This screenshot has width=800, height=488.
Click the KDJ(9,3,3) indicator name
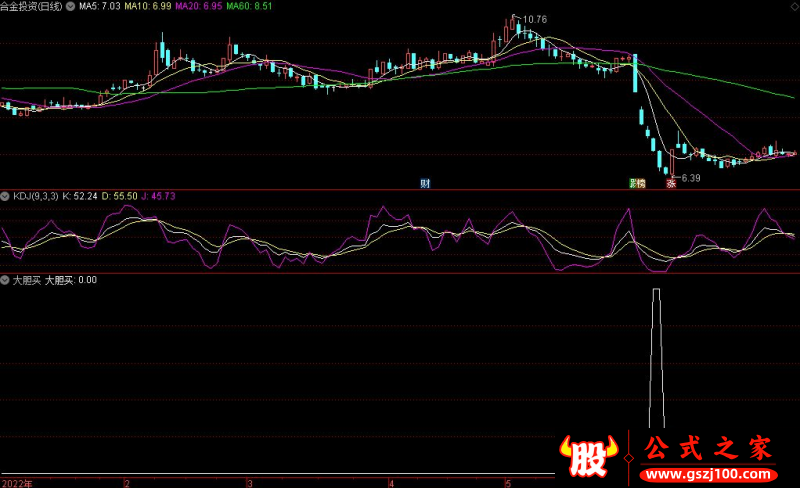35,196
